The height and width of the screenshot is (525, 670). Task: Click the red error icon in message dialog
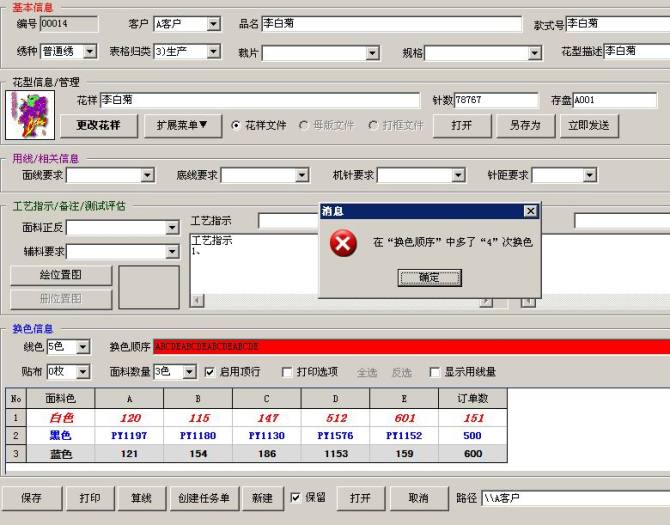click(x=343, y=243)
